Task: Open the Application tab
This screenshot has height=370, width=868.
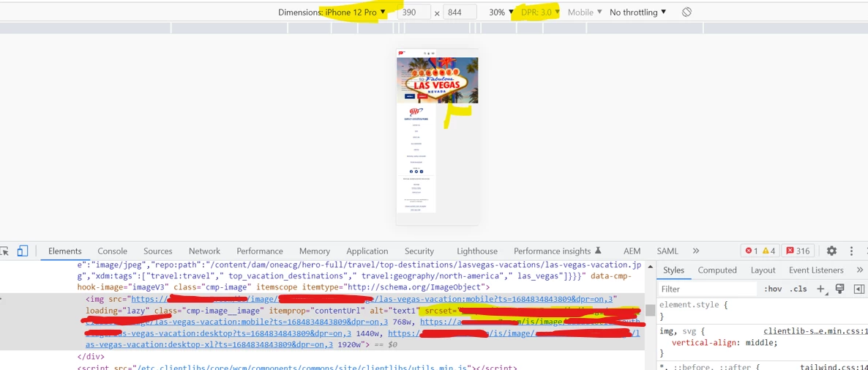Action: tap(367, 251)
